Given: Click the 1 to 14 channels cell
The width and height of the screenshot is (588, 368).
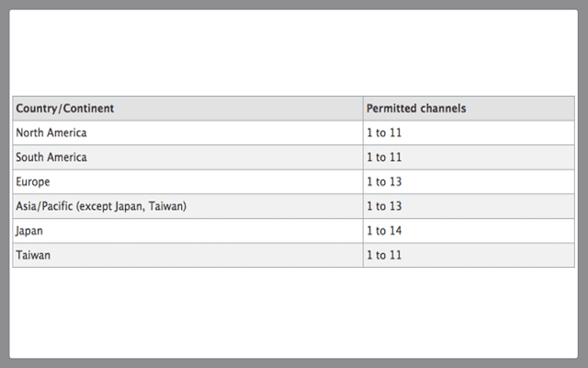Looking at the screenshot, I should [x=384, y=231].
